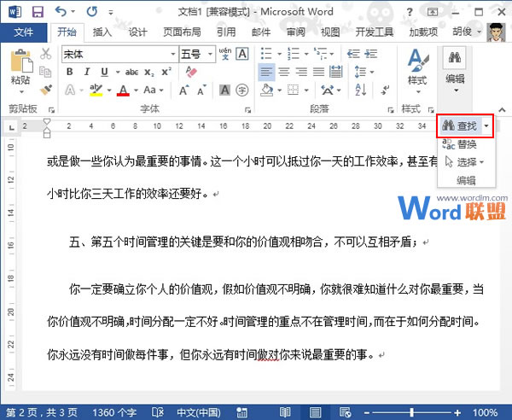512x420 pixels.
Task: Apply yellow text highlight color
Action: (96, 90)
